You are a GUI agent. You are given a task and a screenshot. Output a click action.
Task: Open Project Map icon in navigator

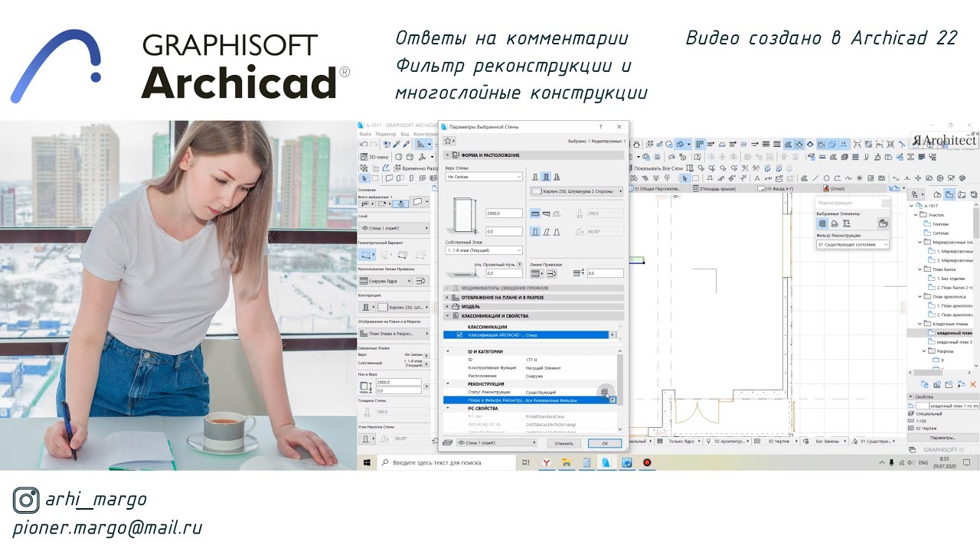coord(938,194)
